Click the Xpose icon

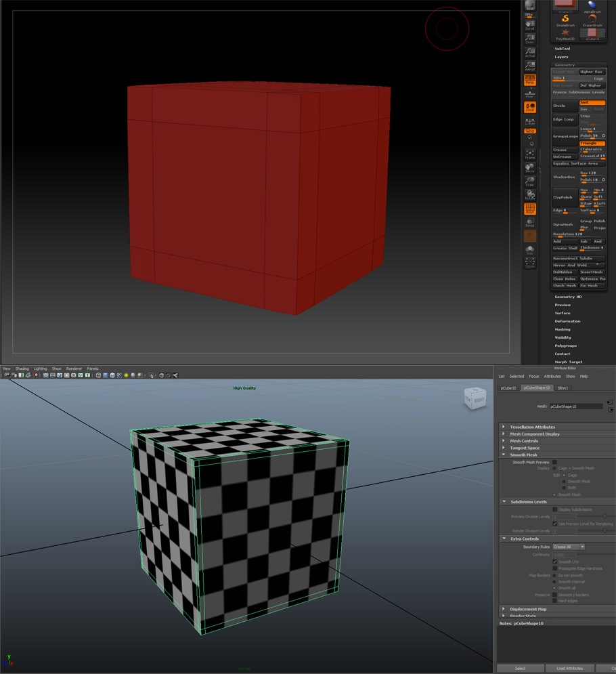coord(529,263)
